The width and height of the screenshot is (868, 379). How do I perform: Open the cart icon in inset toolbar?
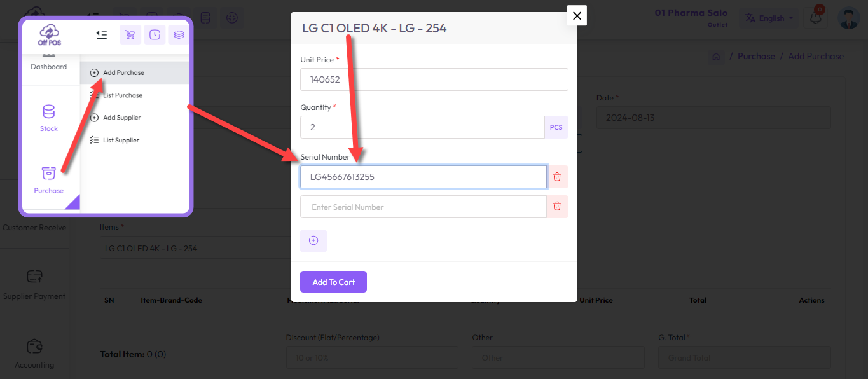click(130, 34)
